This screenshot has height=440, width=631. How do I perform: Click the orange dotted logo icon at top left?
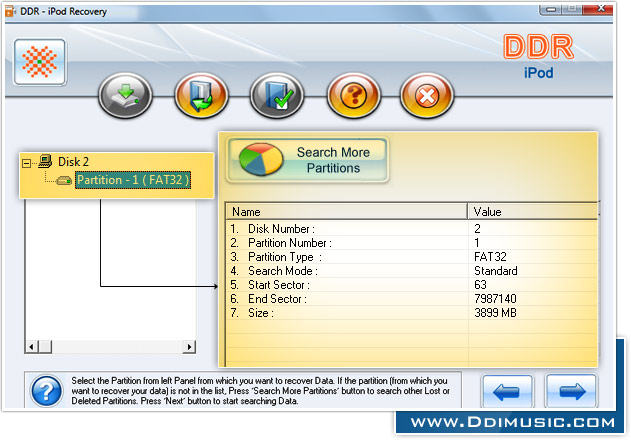point(40,61)
